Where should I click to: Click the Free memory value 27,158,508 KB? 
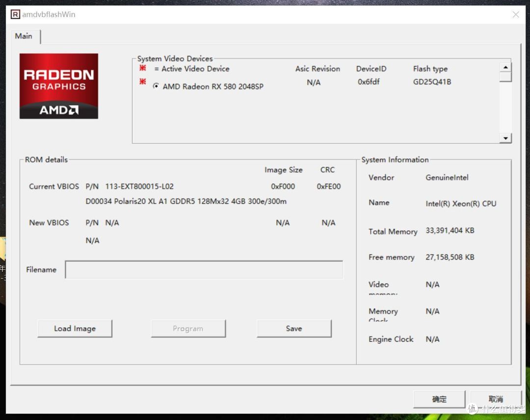tap(450, 257)
